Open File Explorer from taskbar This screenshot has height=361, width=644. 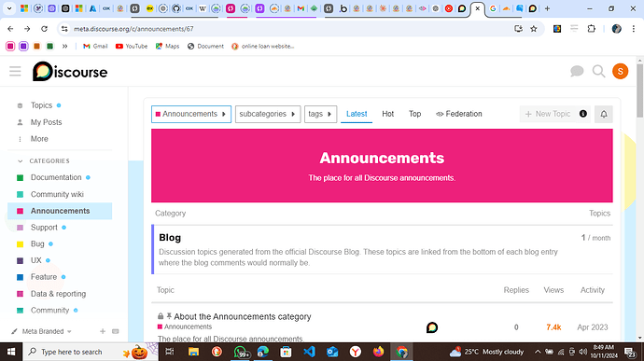tap(193, 352)
